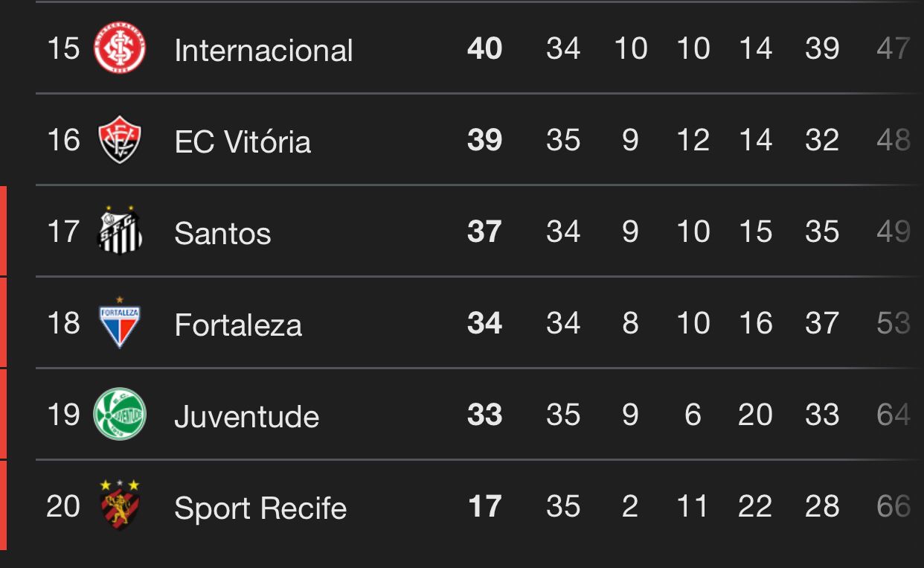Image resolution: width=924 pixels, height=568 pixels.
Task: Open the EC Vitória team link
Action: 243,141
